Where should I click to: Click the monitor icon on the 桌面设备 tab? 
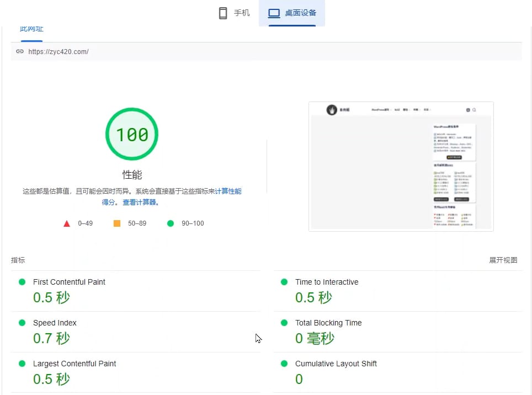click(274, 13)
